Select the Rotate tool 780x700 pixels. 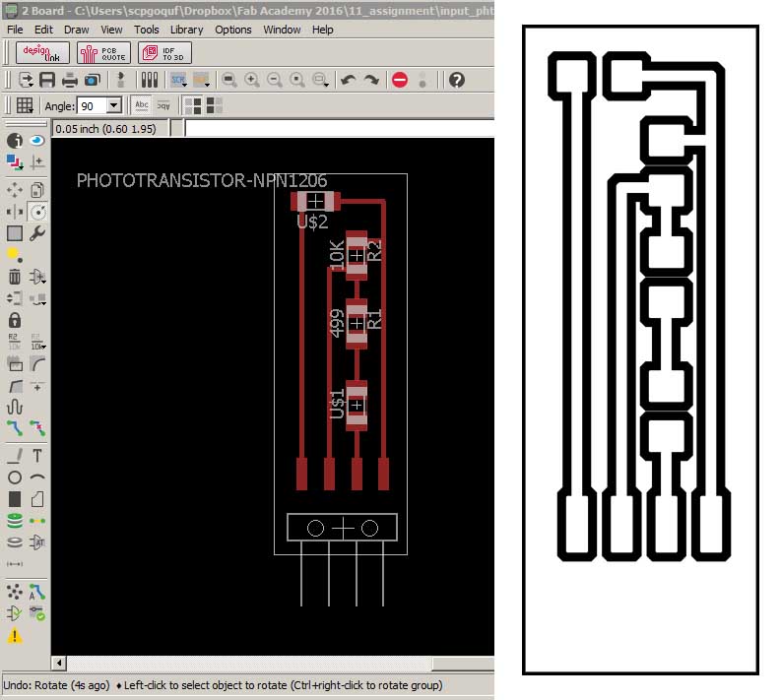(37, 212)
